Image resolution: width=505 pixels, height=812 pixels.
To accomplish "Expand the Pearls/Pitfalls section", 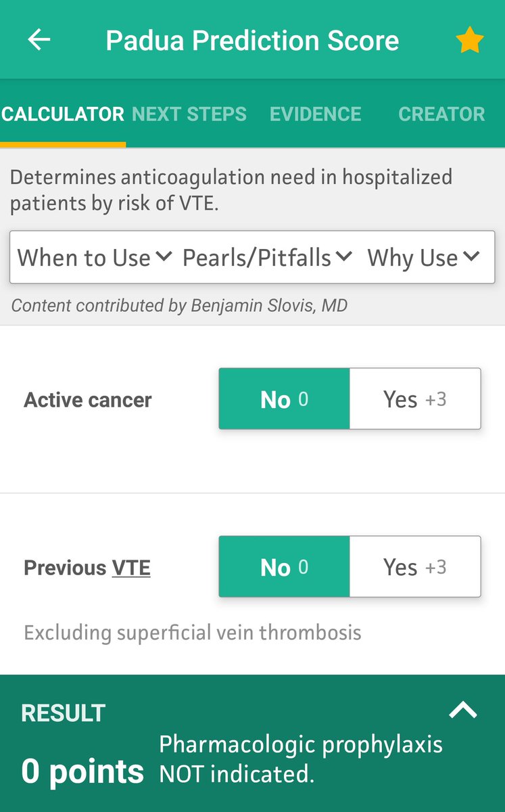I will pyautogui.click(x=267, y=257).
